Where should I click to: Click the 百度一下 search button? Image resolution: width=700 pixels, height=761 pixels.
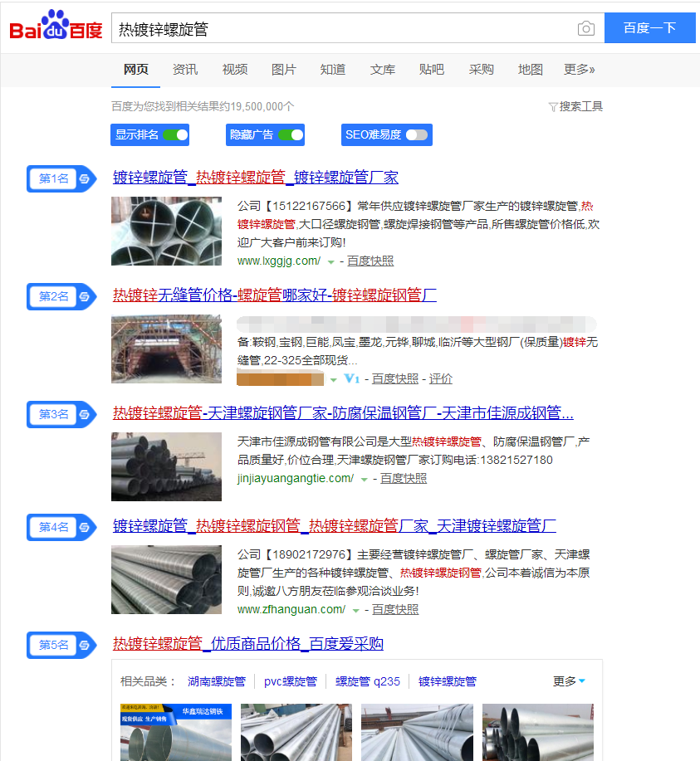click(x=650, y=28)
